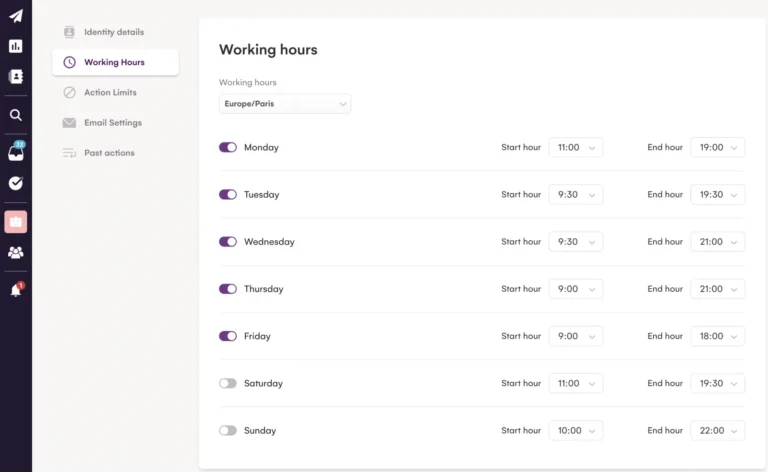
Task: Disable the Tuesday toggle
Action: (228, 194)
